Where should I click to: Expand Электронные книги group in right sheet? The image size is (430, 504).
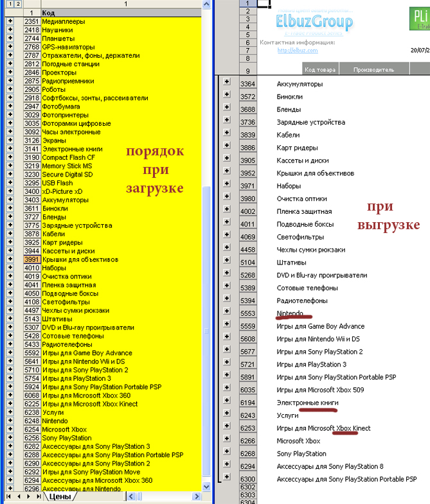(x=227, y=400)
